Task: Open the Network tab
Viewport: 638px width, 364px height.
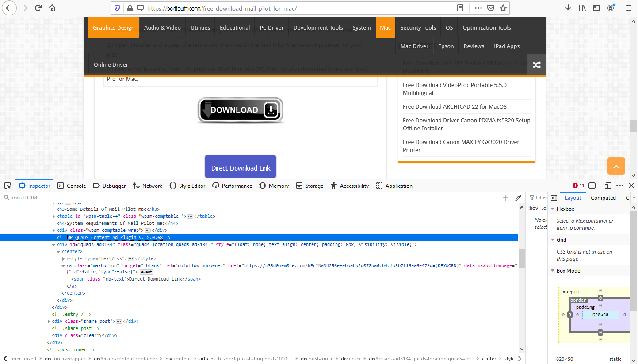Action: (148, 186)
